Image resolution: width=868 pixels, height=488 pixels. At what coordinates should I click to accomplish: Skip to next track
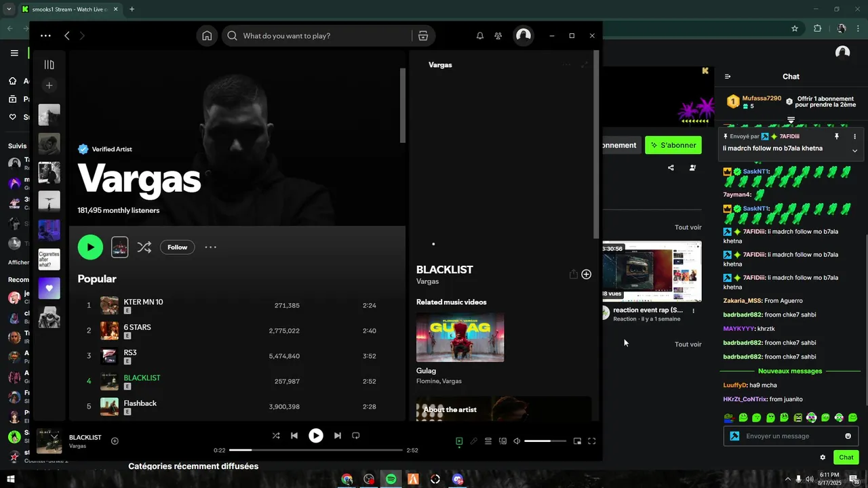pos(338,436)
